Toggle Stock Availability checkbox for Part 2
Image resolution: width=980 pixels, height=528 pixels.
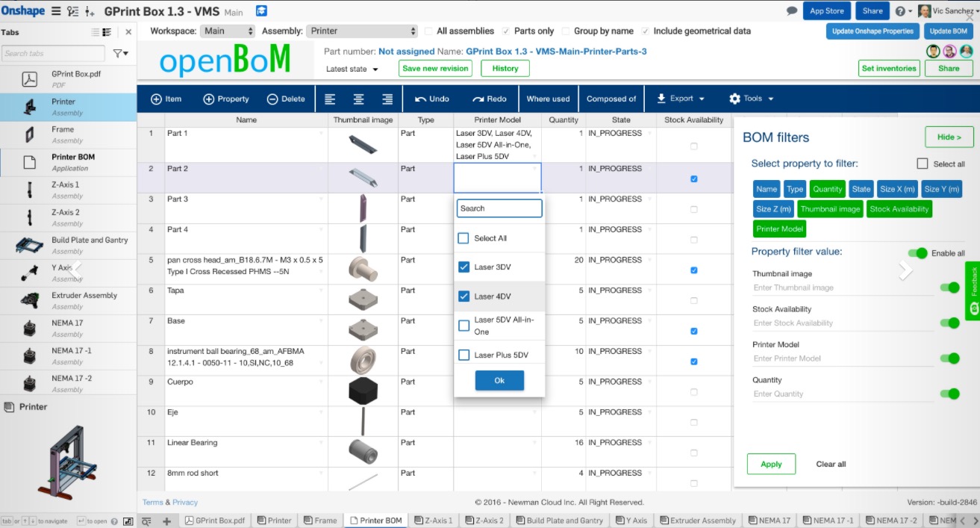click(694, 179)
